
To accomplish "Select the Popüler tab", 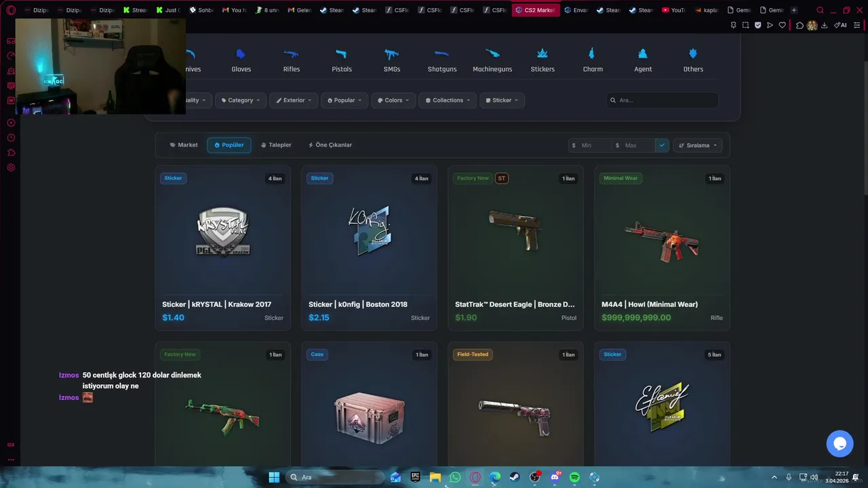I will coord(229,145).
